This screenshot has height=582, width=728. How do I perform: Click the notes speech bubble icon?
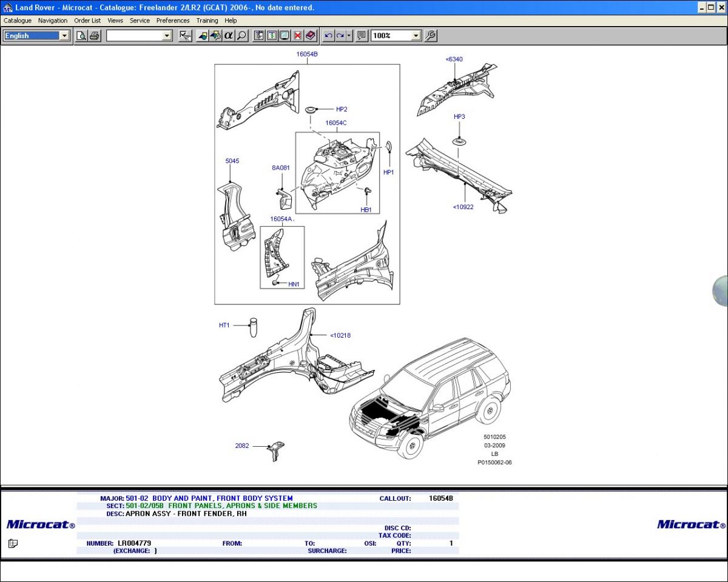click(362, 36)
